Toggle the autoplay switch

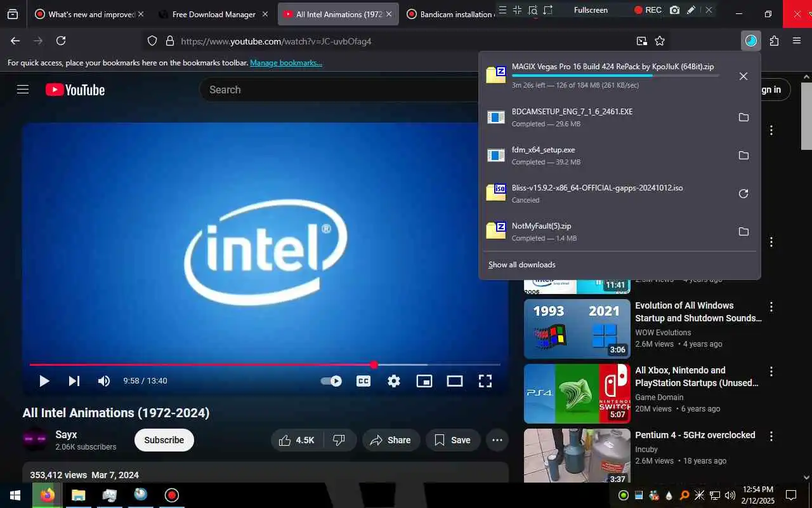coord(331,381)
